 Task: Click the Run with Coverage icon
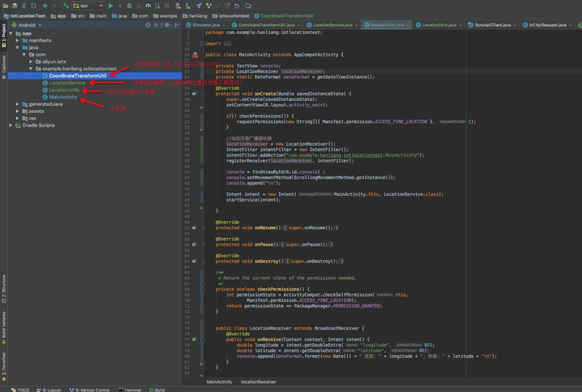(139, 6)
